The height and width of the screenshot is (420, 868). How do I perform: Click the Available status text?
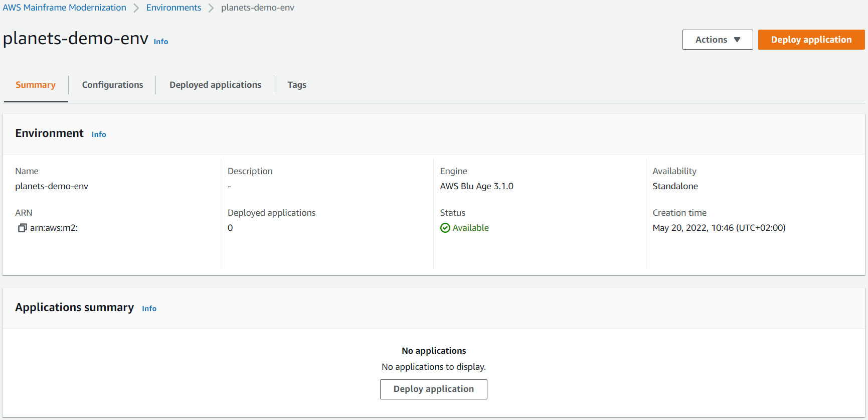[470, 228]
